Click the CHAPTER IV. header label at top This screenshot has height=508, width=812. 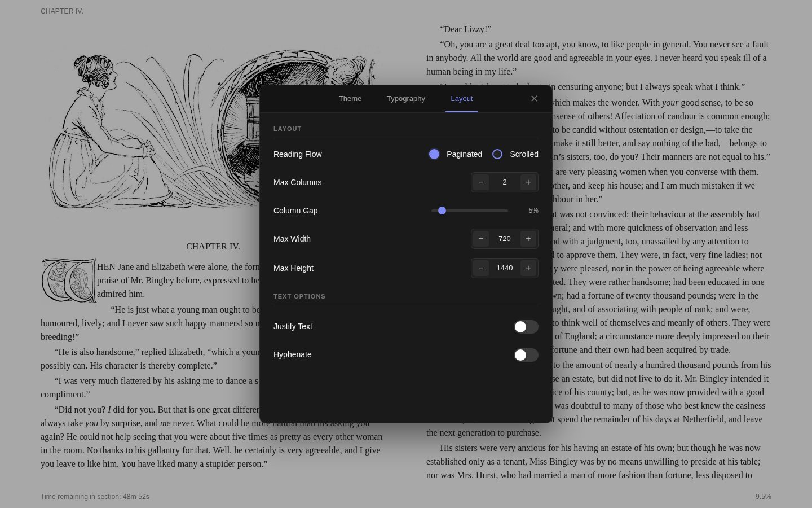point(62,11)
